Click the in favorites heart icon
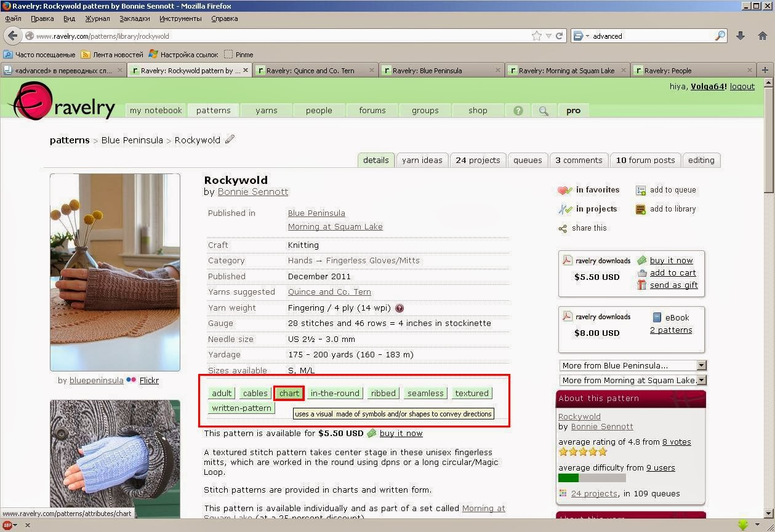Image resolution: width=775 pixels, height=532 pixels. [564, 190]
